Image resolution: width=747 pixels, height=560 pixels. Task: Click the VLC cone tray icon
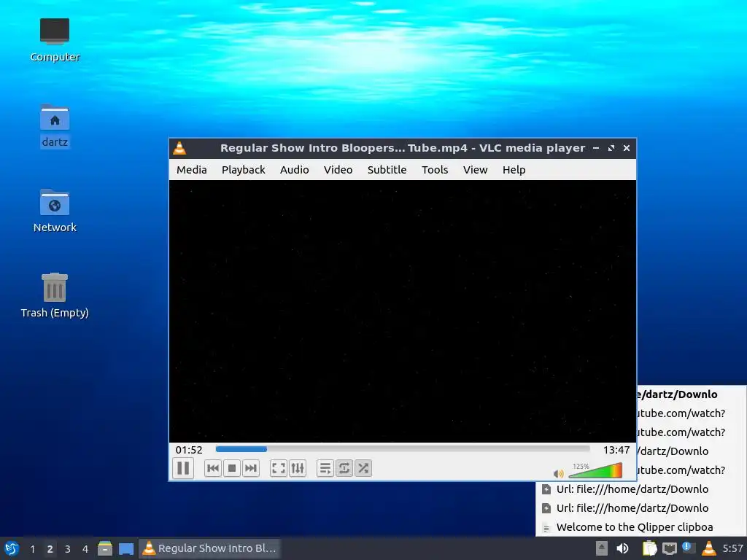pyautogui.click(x=709, y=548)
